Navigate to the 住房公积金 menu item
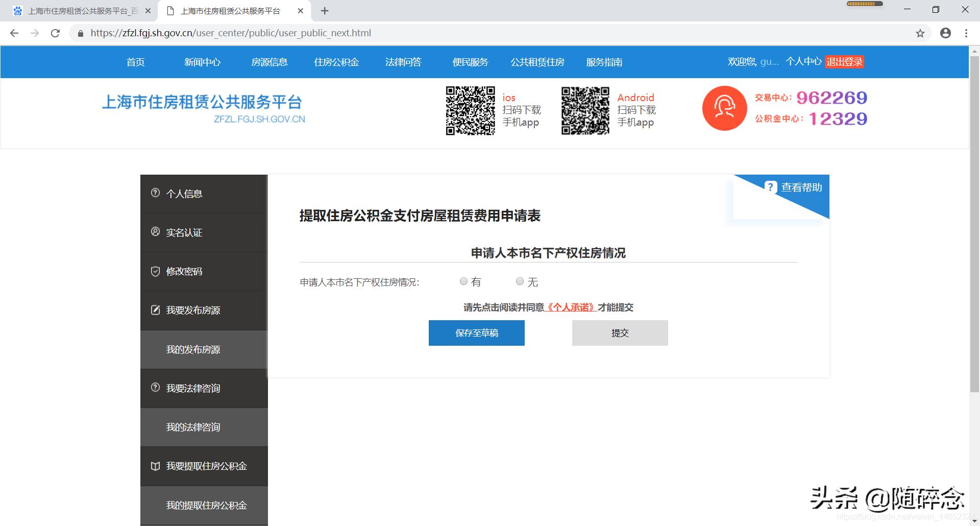Screen dimensions: 980x526 coord(336,62)
